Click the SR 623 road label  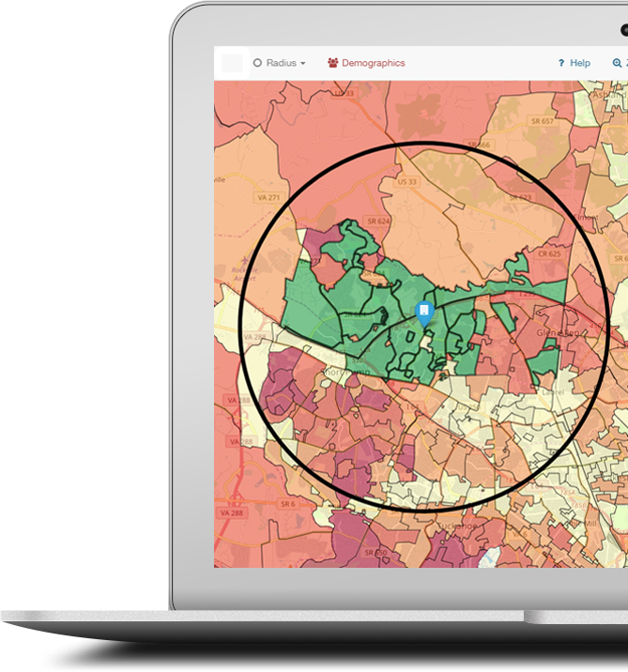(x=520, y=197)
